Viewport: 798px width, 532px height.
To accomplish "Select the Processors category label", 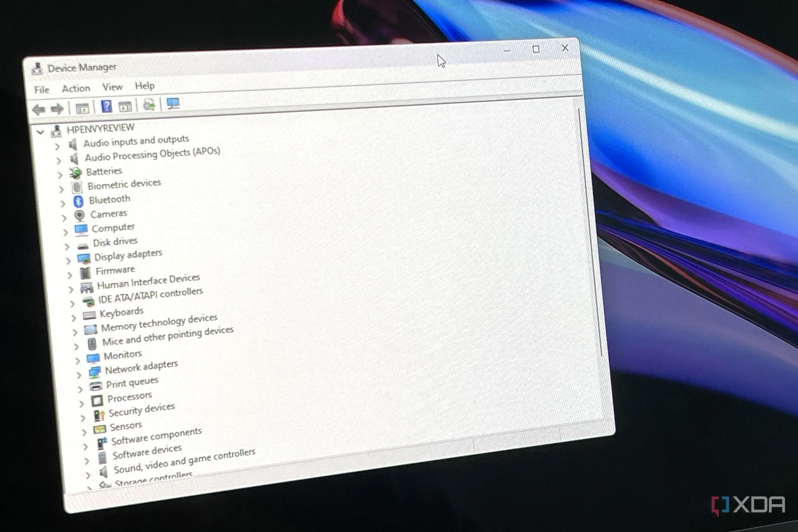I will (129, 397).
